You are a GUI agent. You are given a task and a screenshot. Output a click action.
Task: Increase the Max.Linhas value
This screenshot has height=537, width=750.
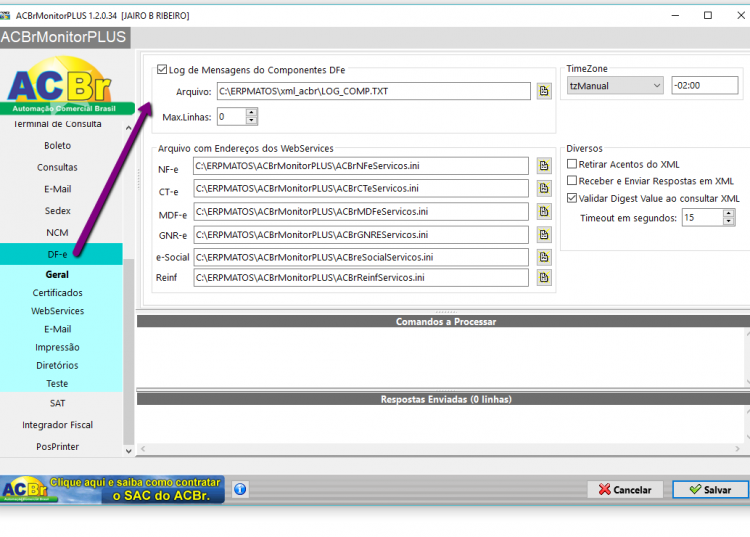tap(252, 112)
